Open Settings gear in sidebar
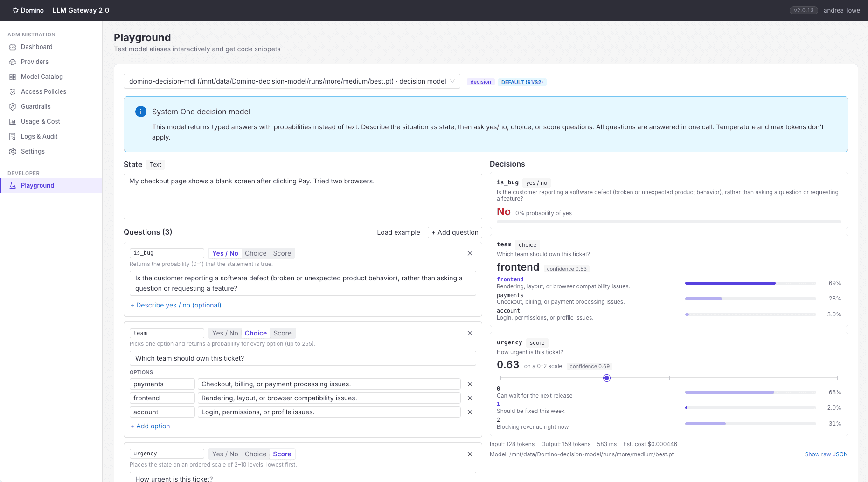The width and height of the screenshot is (868, 482). (x=13, y=151)
